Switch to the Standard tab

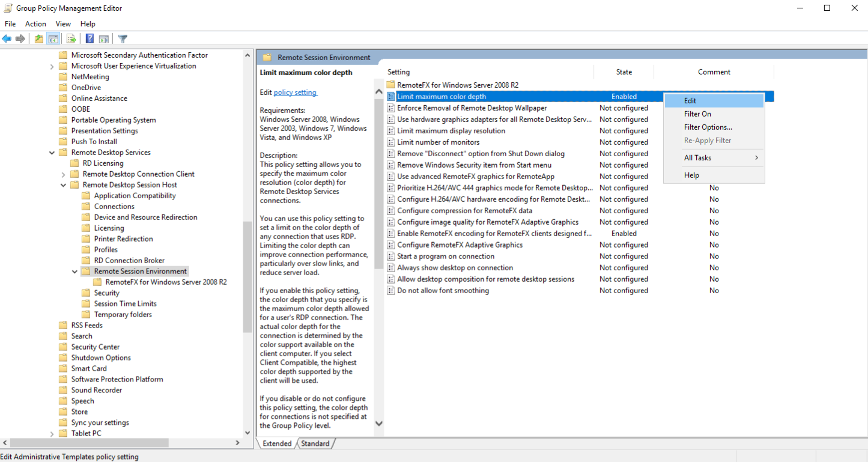pos(315,443)
